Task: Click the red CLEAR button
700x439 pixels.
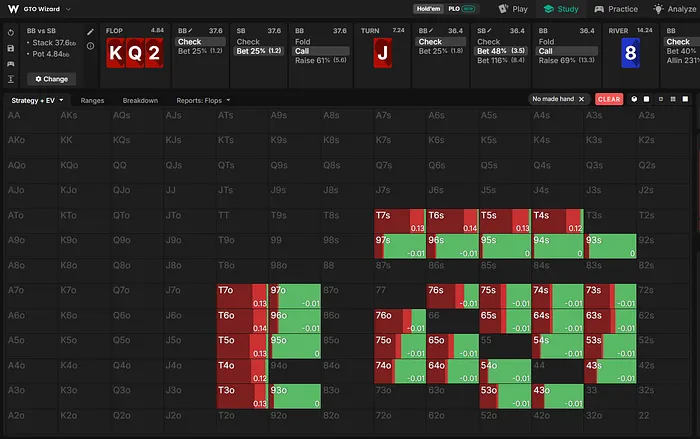Action: 609,99
